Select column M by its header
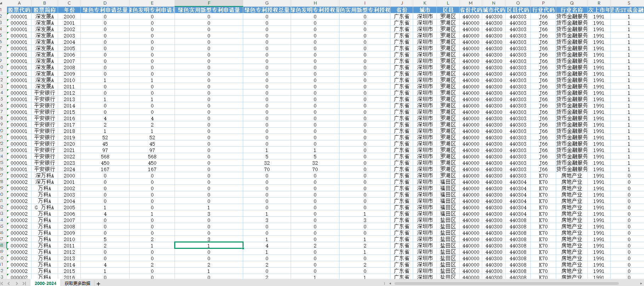644x286 pixels. (x=471, y=3)
